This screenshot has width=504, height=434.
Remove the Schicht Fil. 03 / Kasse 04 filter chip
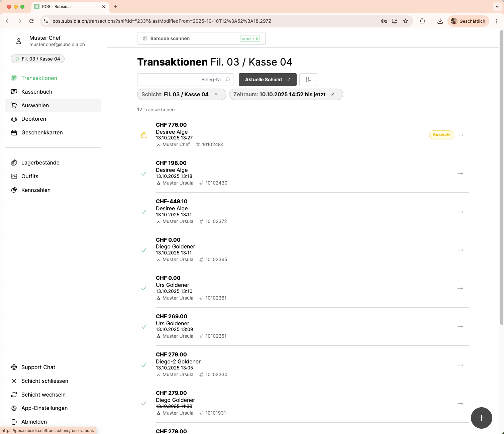pos(216,94)
